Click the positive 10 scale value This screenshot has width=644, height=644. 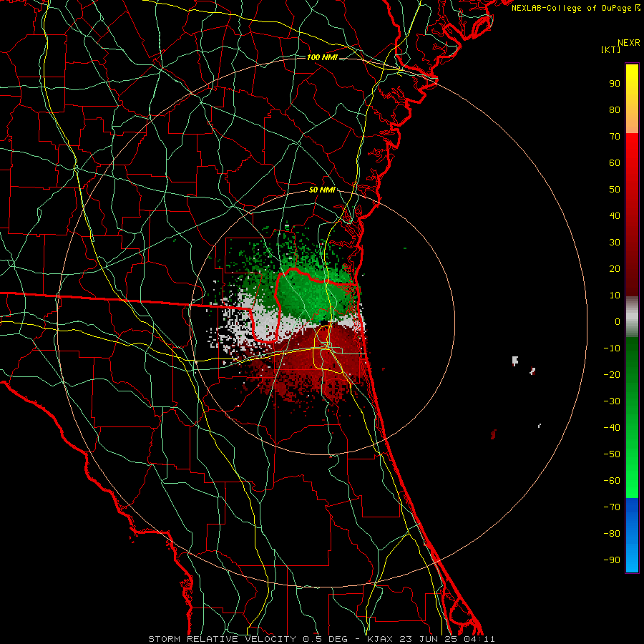[615, 296]
